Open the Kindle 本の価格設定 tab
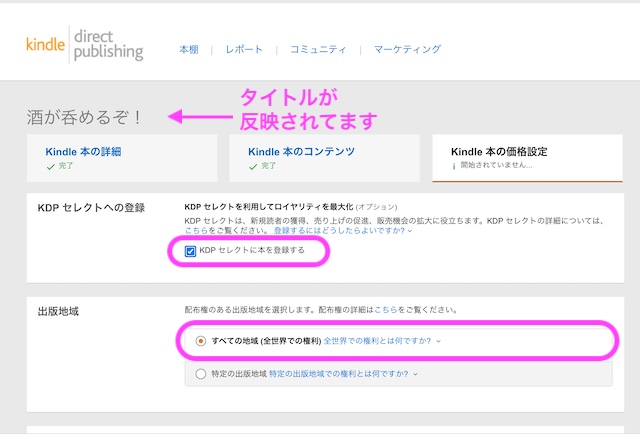640x434 pixels. tap(499, 152)
